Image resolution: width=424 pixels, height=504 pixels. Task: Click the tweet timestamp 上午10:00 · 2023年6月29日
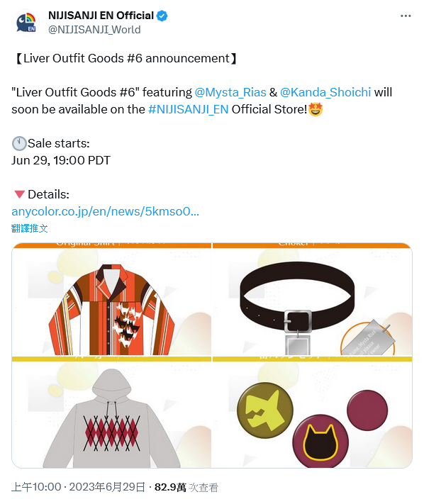coord(79,487)
